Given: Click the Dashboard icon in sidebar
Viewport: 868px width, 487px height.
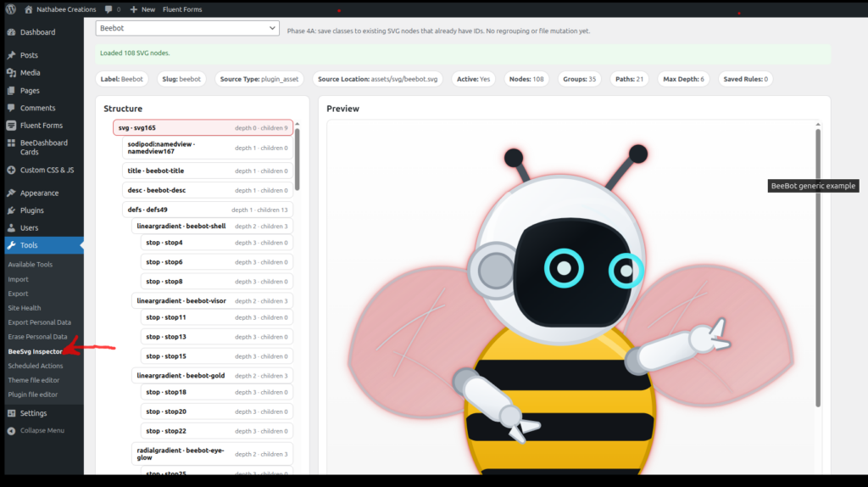Looking at the screenshot, I should (11, 32).
